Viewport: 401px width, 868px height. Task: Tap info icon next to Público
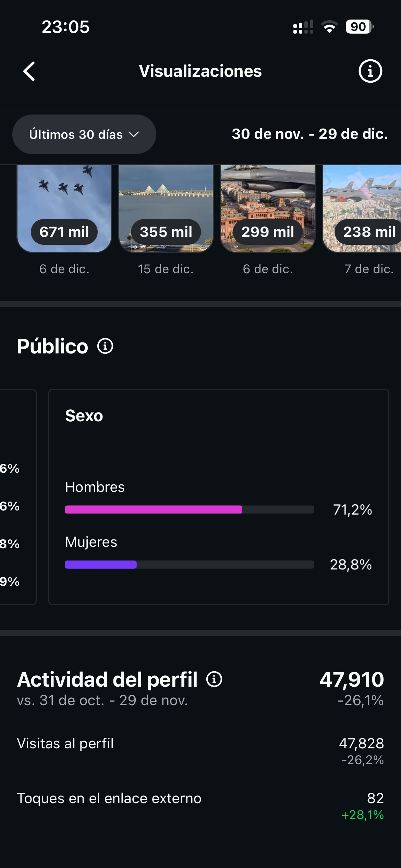tap(105, 346)
